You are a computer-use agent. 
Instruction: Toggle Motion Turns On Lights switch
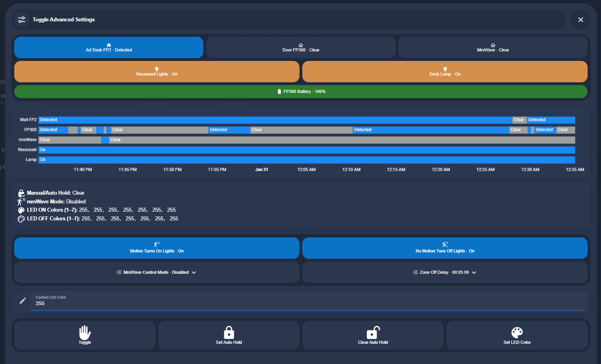(157, 248)
